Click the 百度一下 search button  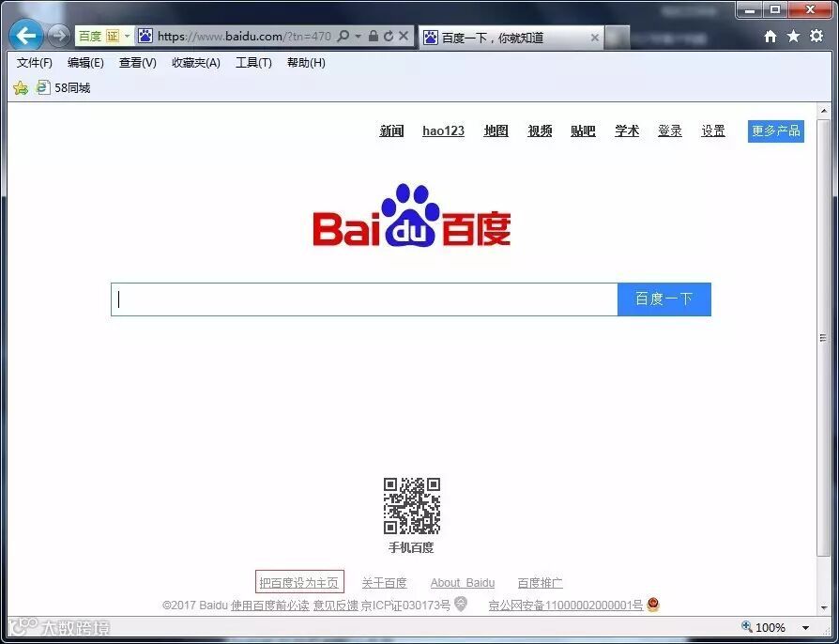click(664, 299)
